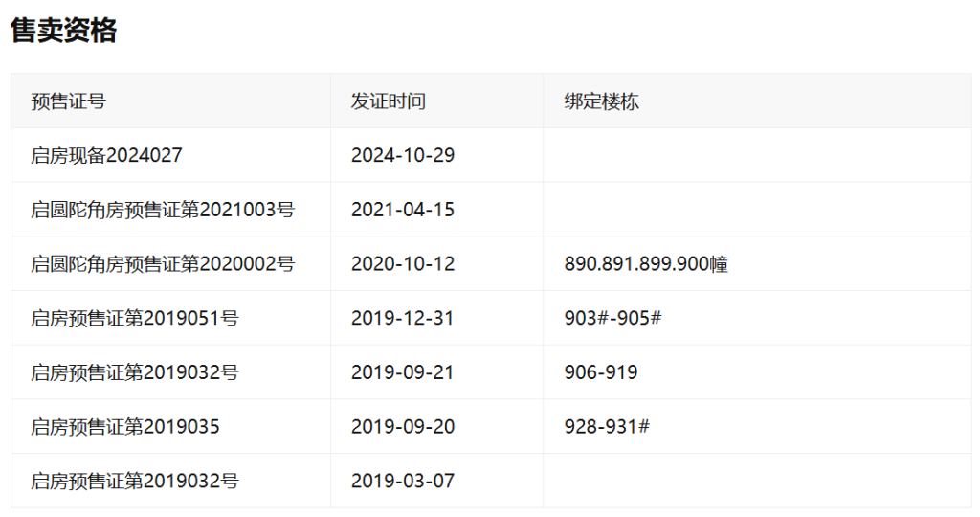
Task: Click the 发证时间 column header
Action: (388, 101)
